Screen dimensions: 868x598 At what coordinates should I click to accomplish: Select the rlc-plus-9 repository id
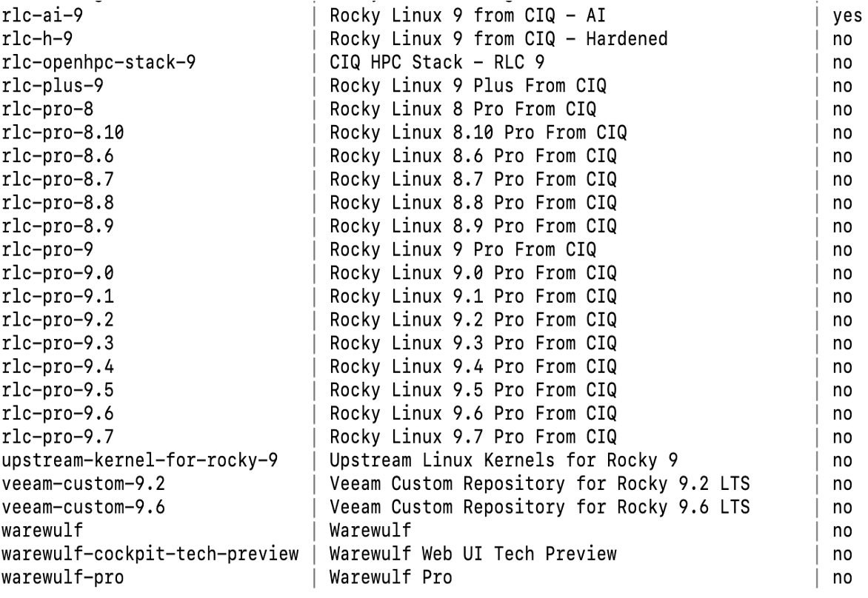pos(53,86)
